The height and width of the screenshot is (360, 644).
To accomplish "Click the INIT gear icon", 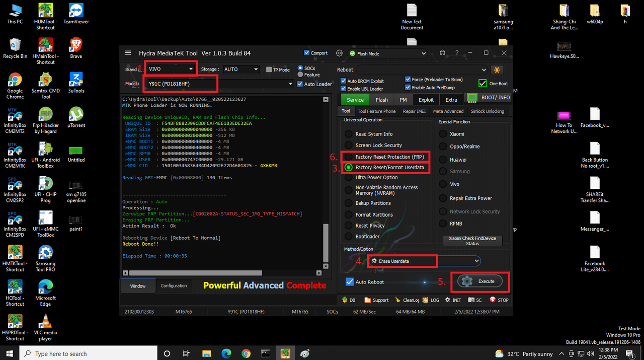I will (452, 300).
